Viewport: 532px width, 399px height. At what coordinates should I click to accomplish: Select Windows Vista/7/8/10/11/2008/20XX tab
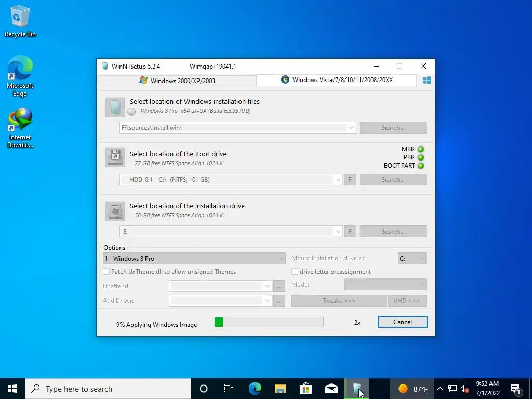(x=337, y=80)
